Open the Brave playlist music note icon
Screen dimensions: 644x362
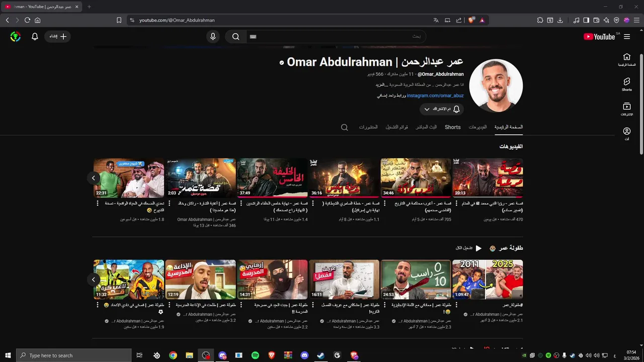click(x=576, y=20)
